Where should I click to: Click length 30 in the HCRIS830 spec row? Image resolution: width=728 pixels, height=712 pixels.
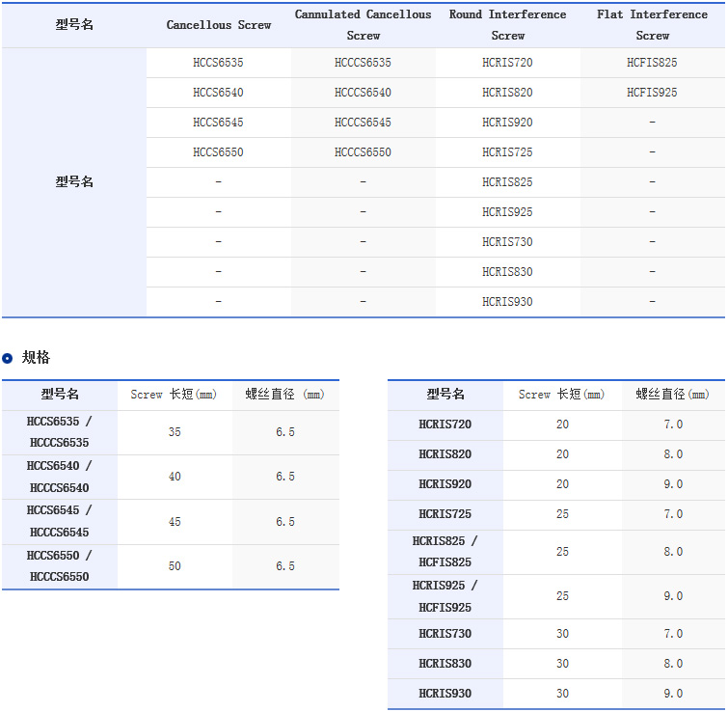pyautogui.click(x=562, y=664)
